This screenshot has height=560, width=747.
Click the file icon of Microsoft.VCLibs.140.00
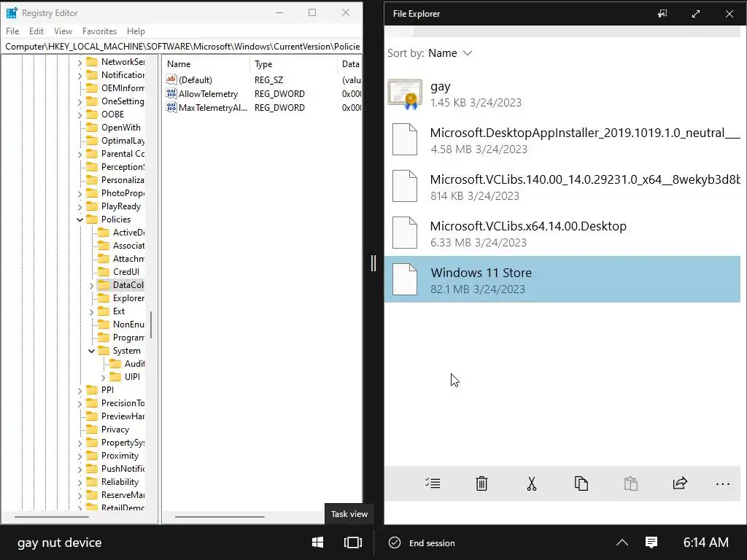[x=404, y=186]
